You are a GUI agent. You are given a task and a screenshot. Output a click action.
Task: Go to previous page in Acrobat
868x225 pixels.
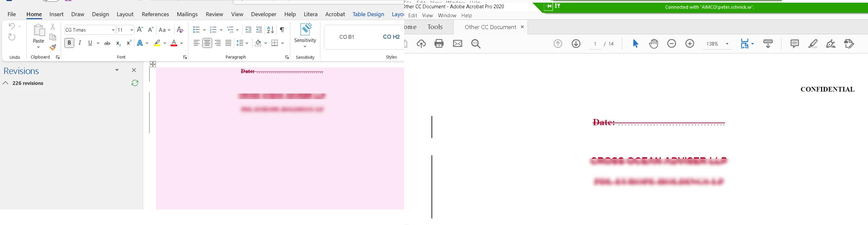click(558, 44)
